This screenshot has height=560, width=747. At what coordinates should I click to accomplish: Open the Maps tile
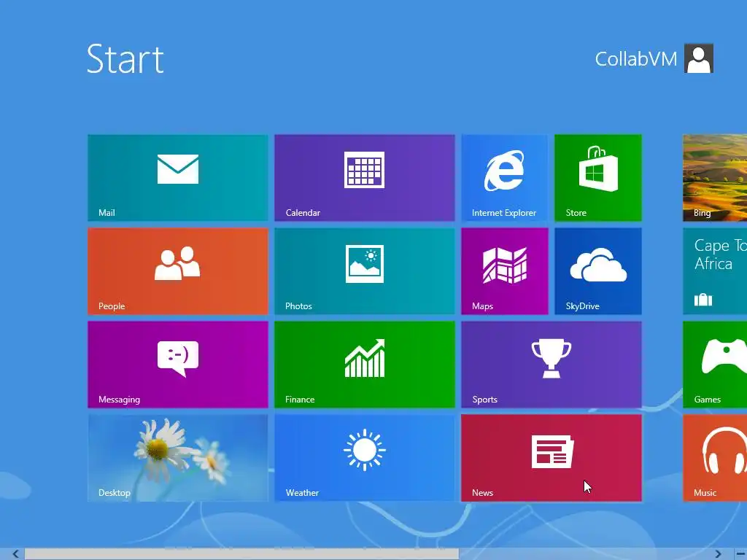click(505, 271)
